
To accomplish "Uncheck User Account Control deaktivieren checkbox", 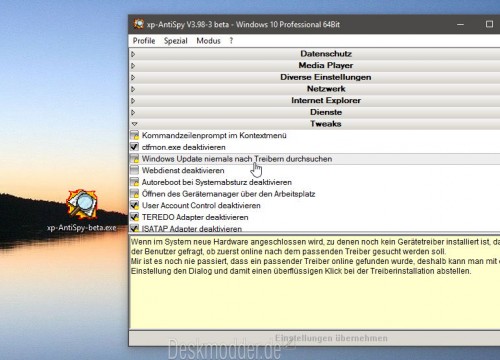I will click(134, 205).
